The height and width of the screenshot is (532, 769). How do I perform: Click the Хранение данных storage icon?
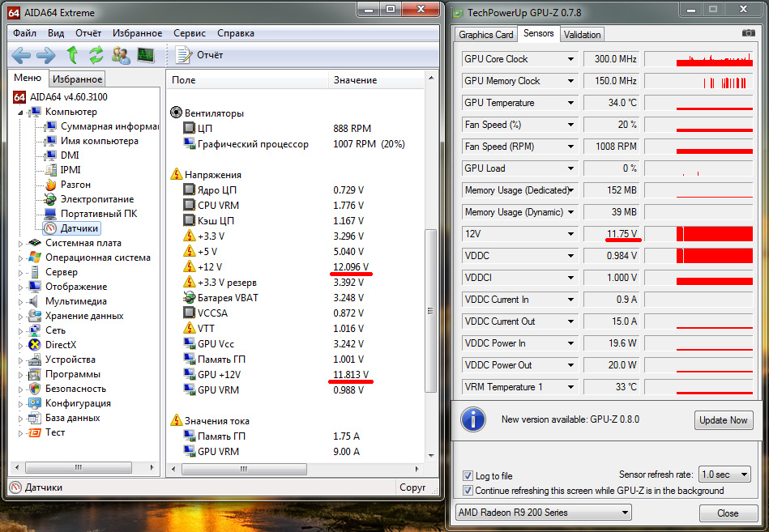coord(34,316)
